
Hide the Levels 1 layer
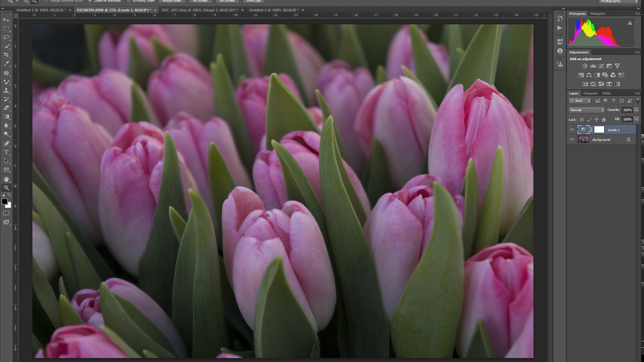(572, 129)
